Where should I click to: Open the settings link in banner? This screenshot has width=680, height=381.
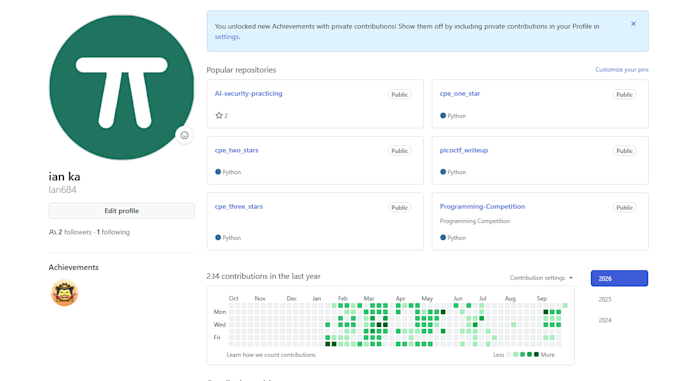(226, 37)
